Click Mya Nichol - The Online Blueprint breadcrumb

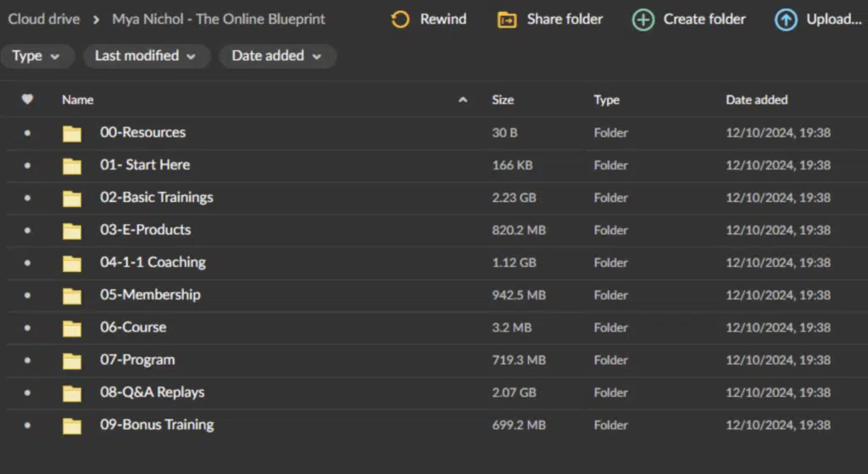click(219, 20)
